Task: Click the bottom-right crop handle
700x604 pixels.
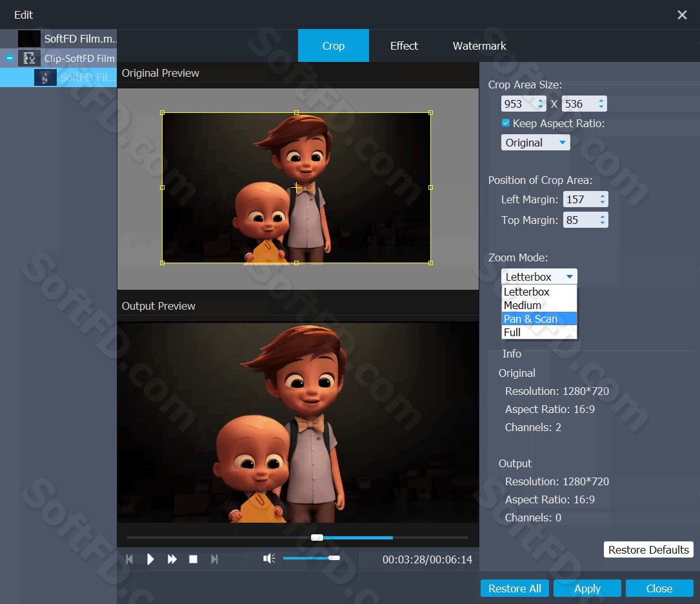Action: tap(430, 263)
